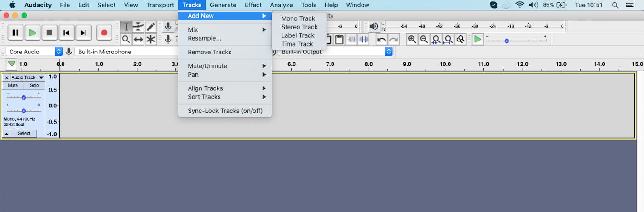This screenshot has height=212, width=644.
Task: Adjust the track pan L/R slider
Action: click(23, 111)
